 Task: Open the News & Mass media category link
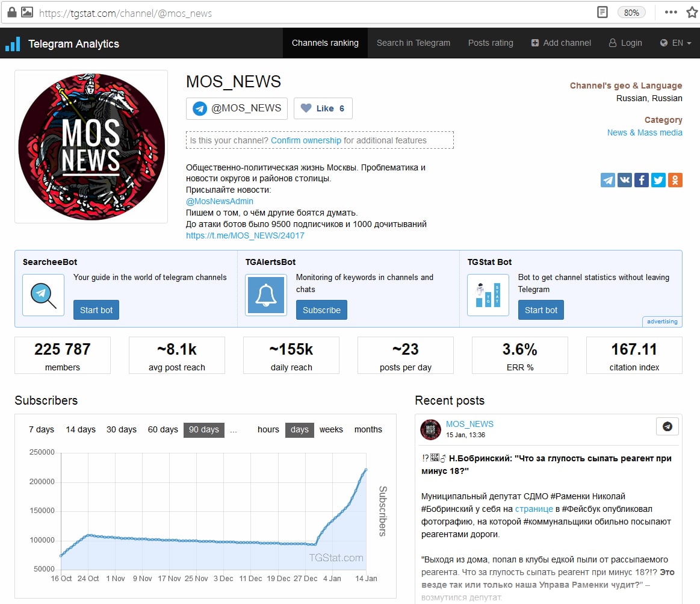[x=645, y=132]
